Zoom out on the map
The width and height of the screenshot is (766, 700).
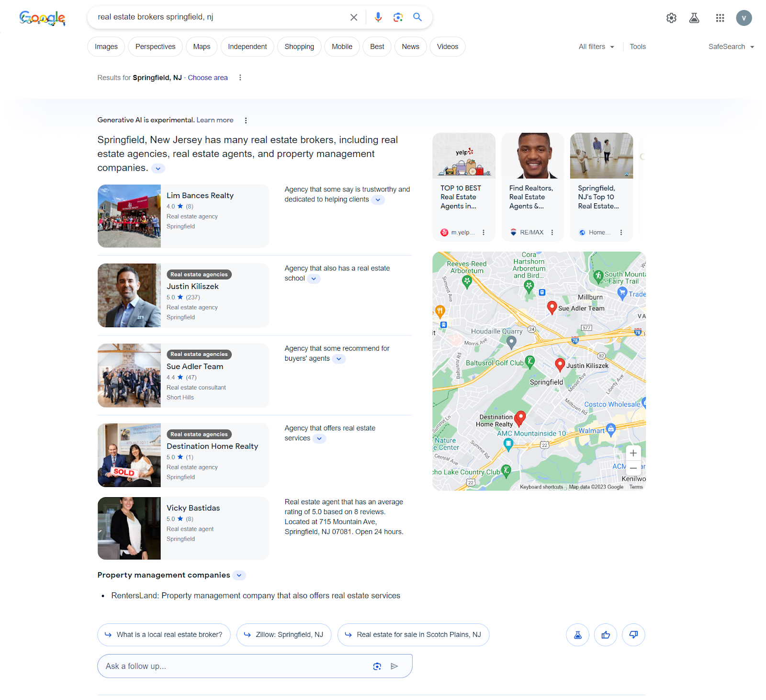click(x=633, y=468)
